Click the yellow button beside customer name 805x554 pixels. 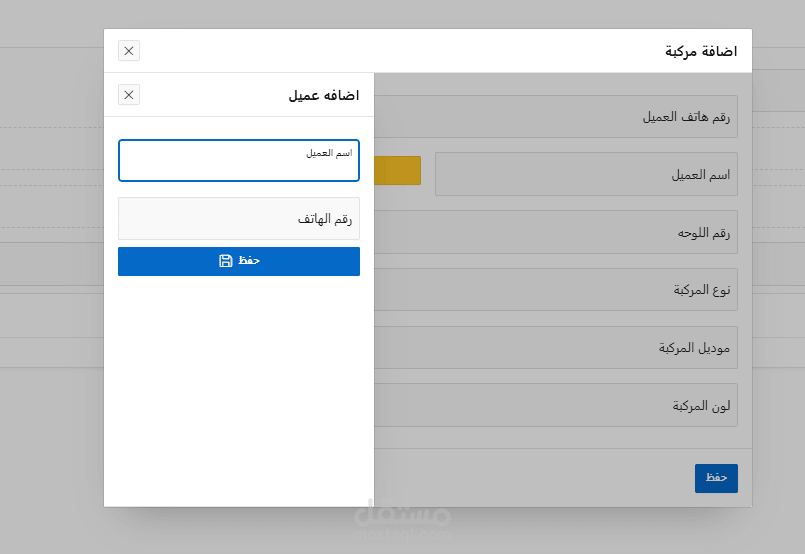point(398,171)
